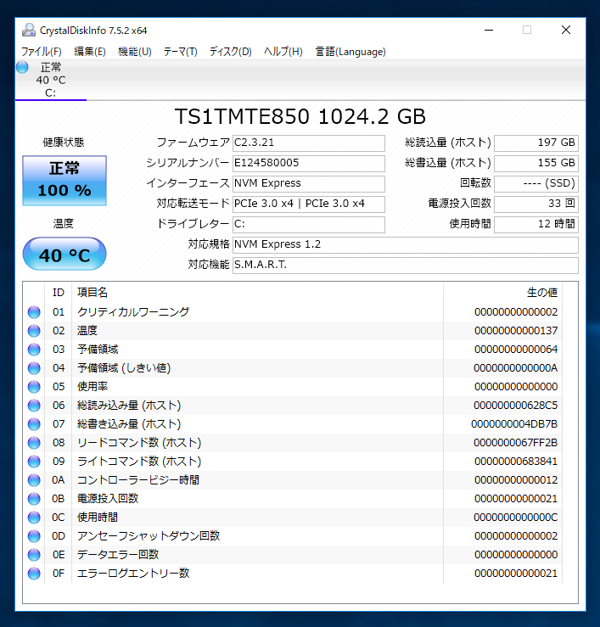Viewport: 600px width, 627px height.
Task: Click the 総読込量 (ホスト) value 197 GB
Action: 536,143
